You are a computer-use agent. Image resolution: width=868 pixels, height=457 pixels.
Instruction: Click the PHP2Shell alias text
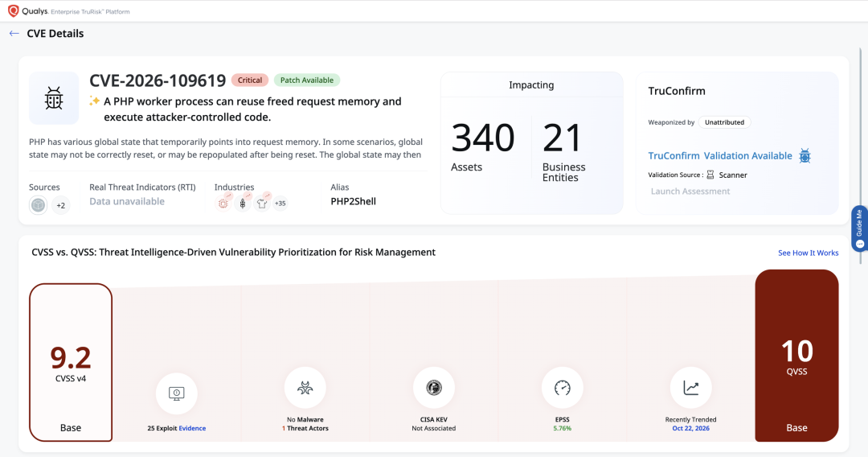point(353,202)
